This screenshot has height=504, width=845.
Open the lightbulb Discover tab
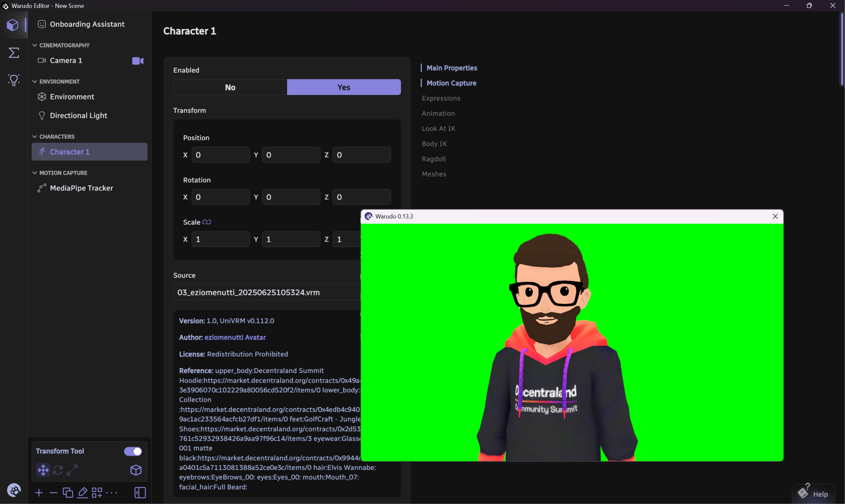pos(14,80)
